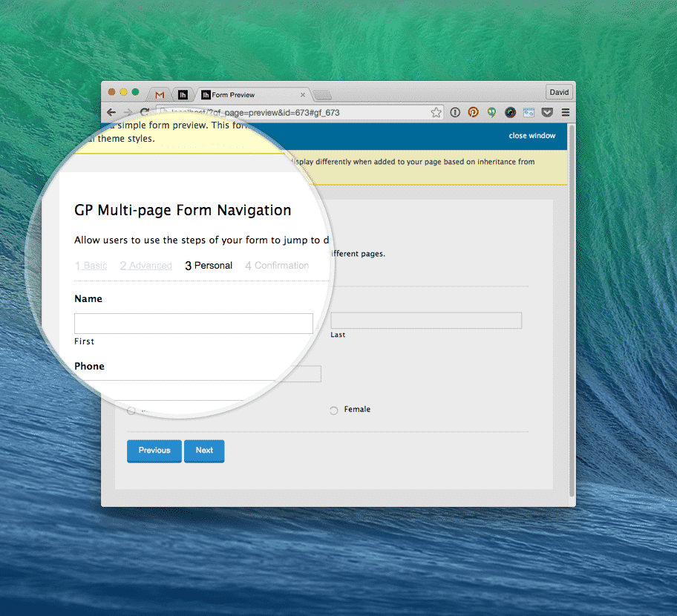Click the dark globe extension icon
This screenshot has width=677, height=616.
pos(510,112)
